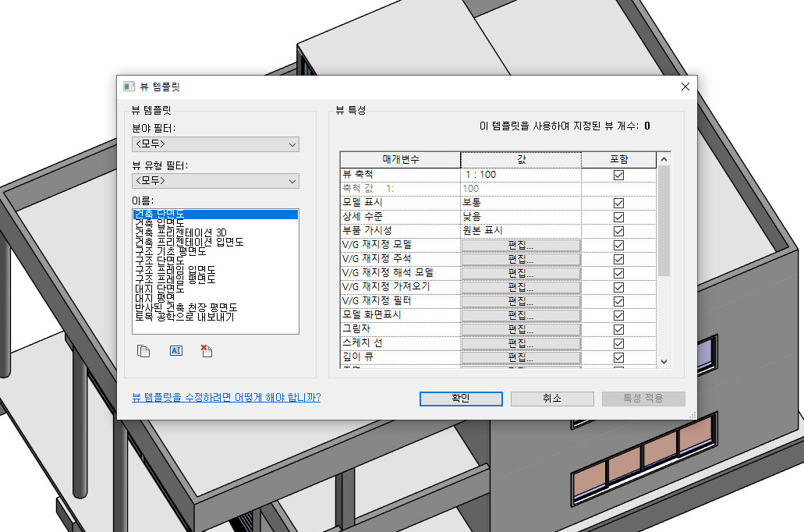Open the view template help link
The image size is (804, 532).
pos(226,398)
